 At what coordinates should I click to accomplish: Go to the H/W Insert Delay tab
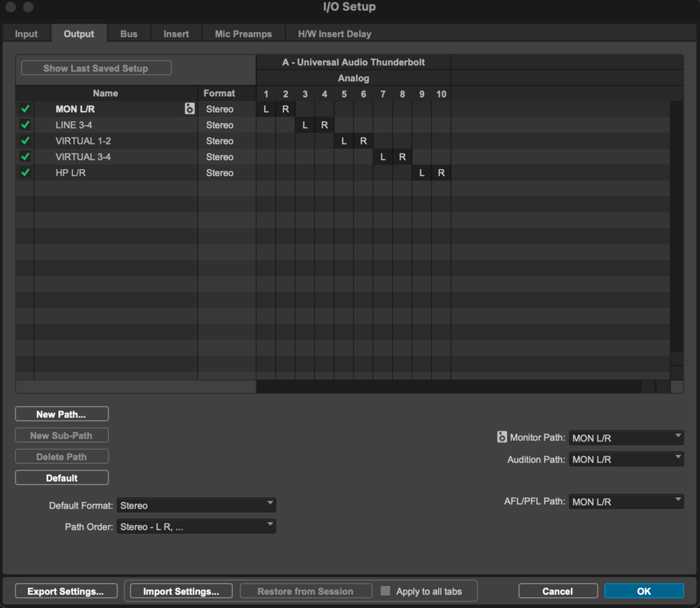[334, 34]
